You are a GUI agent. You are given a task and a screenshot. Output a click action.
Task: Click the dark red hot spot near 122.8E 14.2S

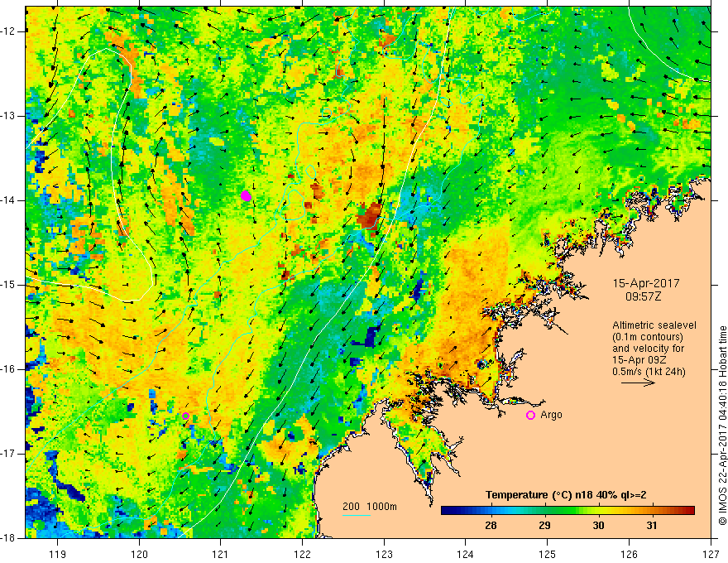pyautogui.click(x=370, y=215)
